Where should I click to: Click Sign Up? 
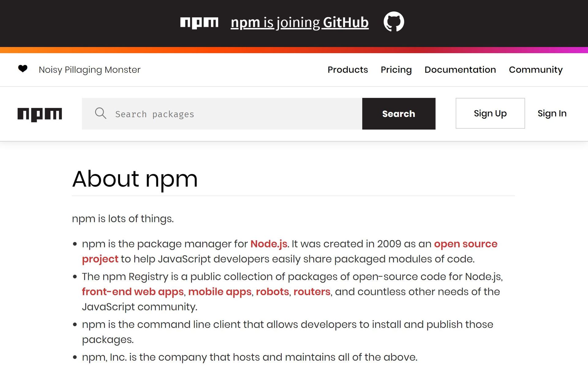[490, 113]
